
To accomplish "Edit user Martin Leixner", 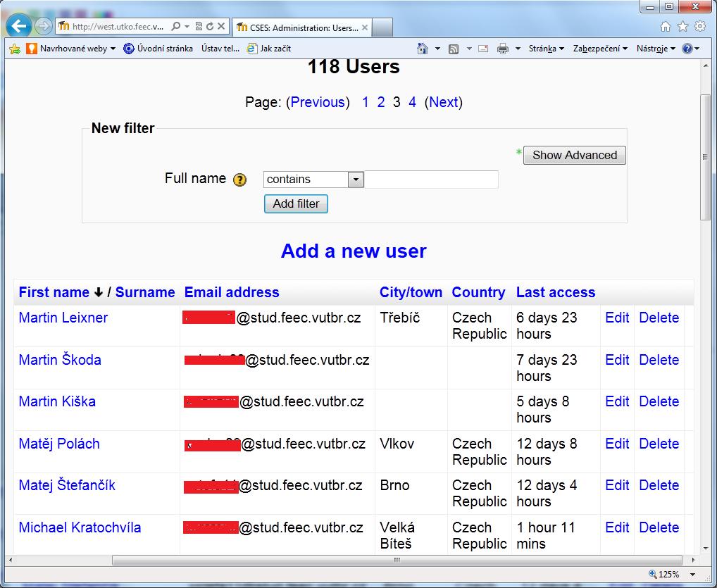I will 617,318.
